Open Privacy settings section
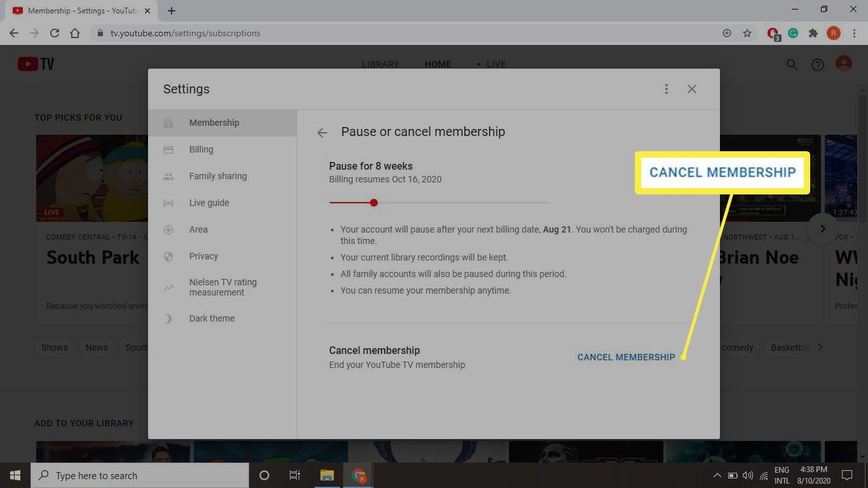The height and width of the screenshot is (488, 868). [x=222, y=256]
